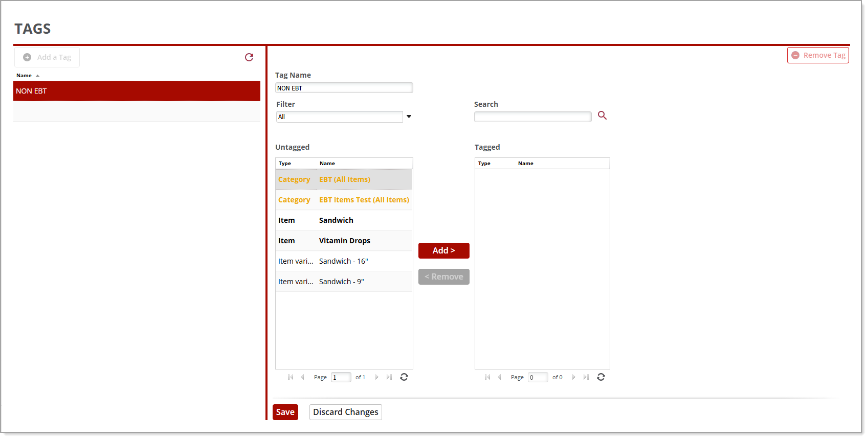This screenshot has width=868, height=439.
Task: Save the tag changes
Action: pos(285,412)
